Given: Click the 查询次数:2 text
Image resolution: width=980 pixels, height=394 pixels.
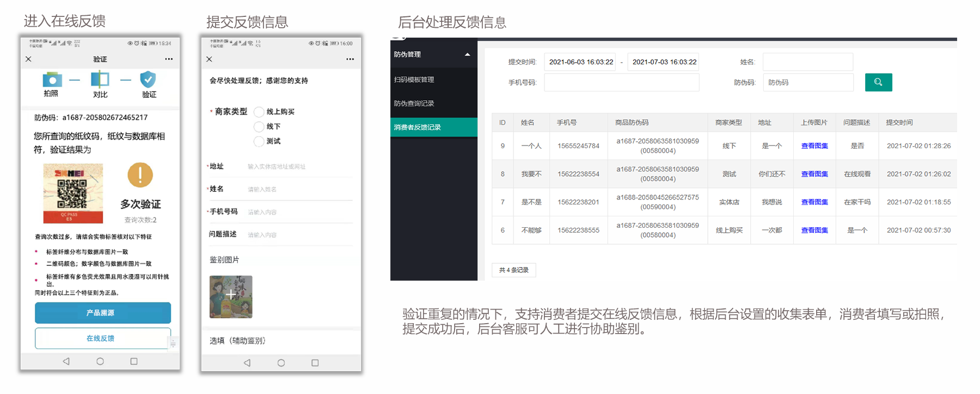Looking at the screenshot, I should [140, 220].
